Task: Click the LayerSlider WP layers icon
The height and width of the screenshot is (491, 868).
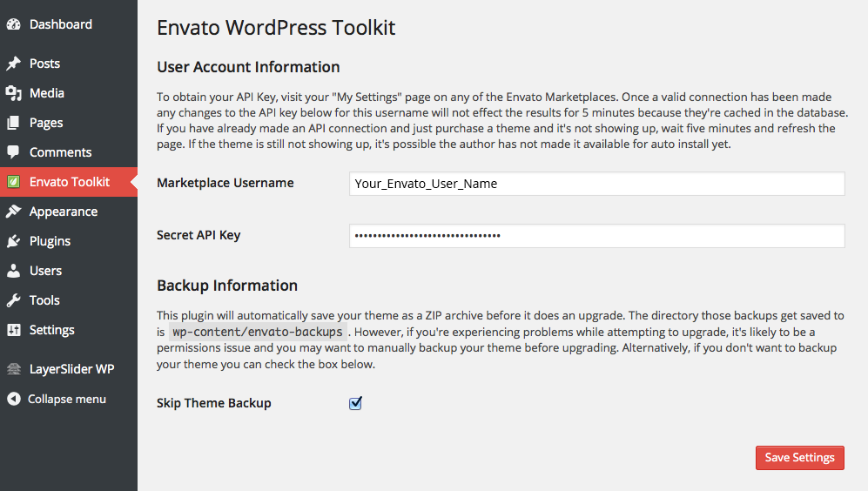Action: (x=13, y=369)
